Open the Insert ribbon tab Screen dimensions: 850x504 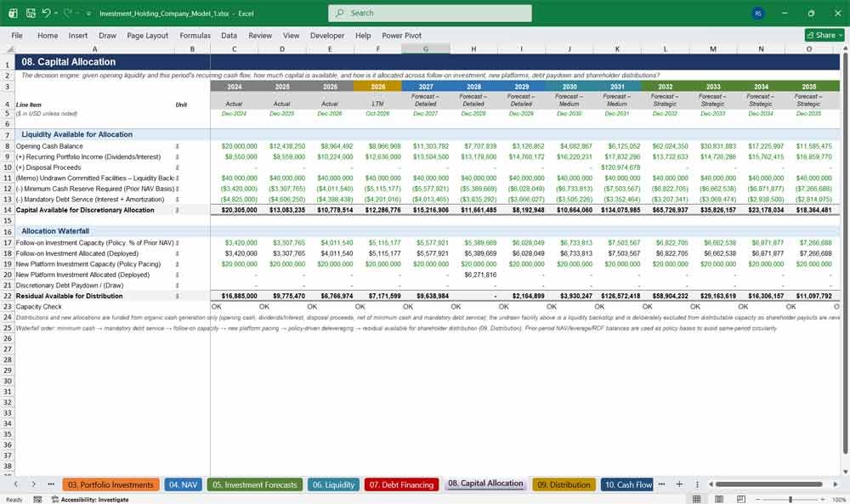[78, 35]
